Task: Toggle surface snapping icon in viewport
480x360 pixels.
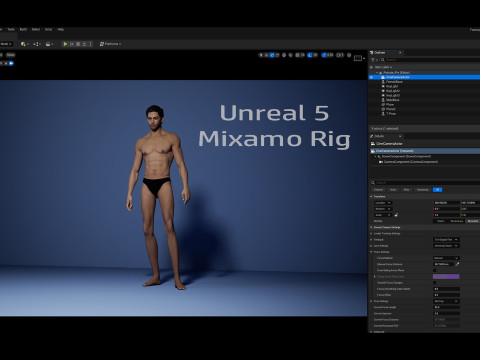Action: click(x=290, y=55)
